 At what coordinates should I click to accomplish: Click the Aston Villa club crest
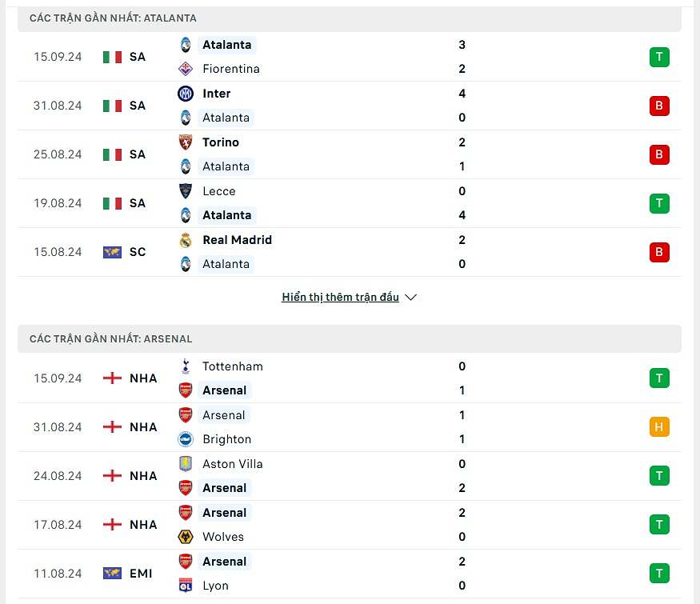click(186, 464)
